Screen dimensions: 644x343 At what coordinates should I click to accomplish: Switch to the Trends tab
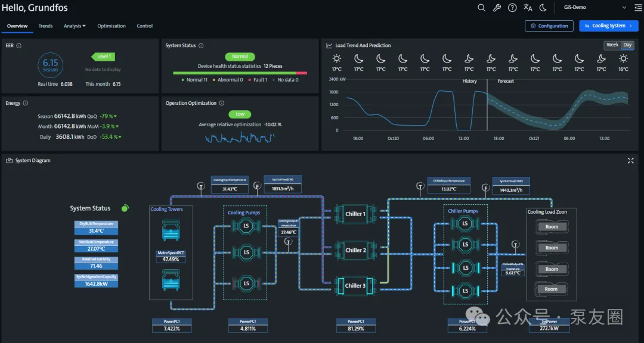tap(45, 26)
